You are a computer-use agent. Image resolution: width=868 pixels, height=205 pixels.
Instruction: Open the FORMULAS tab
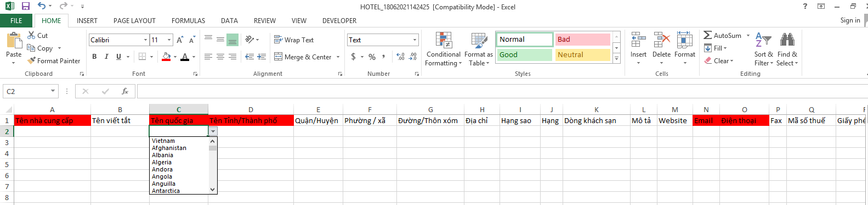point(188,21)
